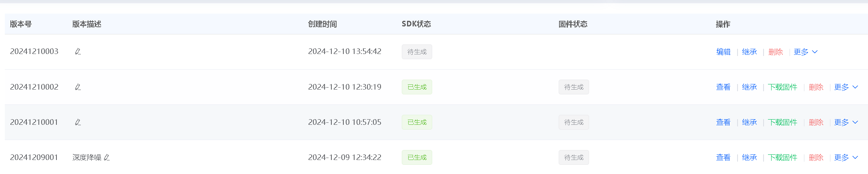View version 20241209001 via 查看

pyautogui.click(x=723, y=158)
